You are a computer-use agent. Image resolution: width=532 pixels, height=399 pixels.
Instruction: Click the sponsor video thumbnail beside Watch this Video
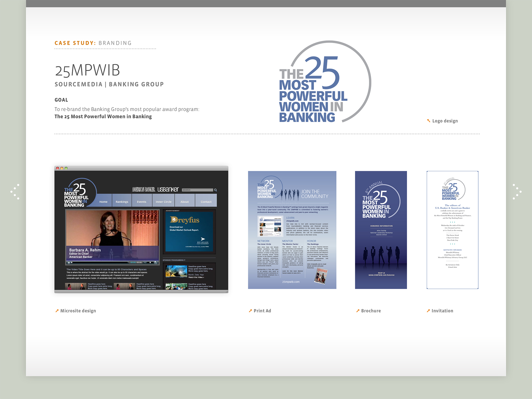tap(176, 271)
